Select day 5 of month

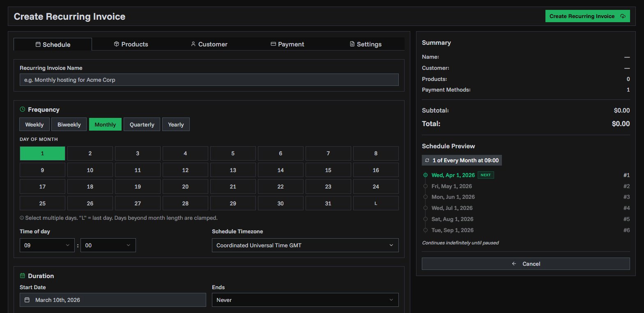233,154
